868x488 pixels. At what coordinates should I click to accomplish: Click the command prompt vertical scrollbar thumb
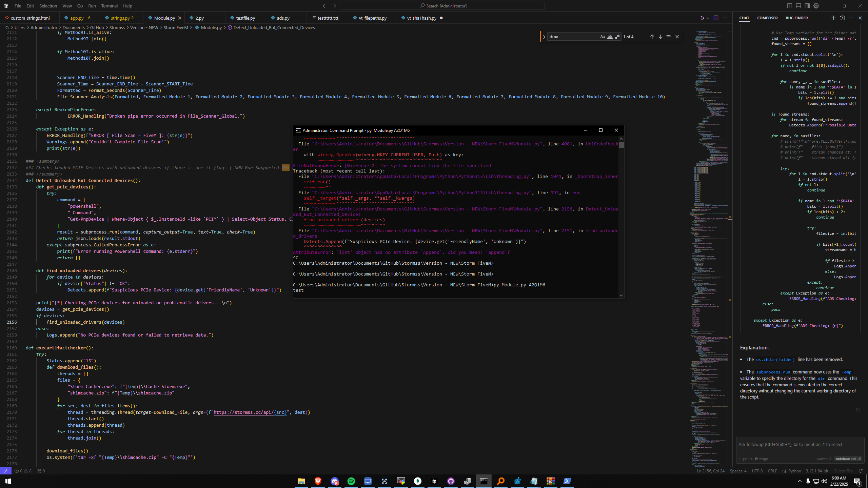[621, 145]
